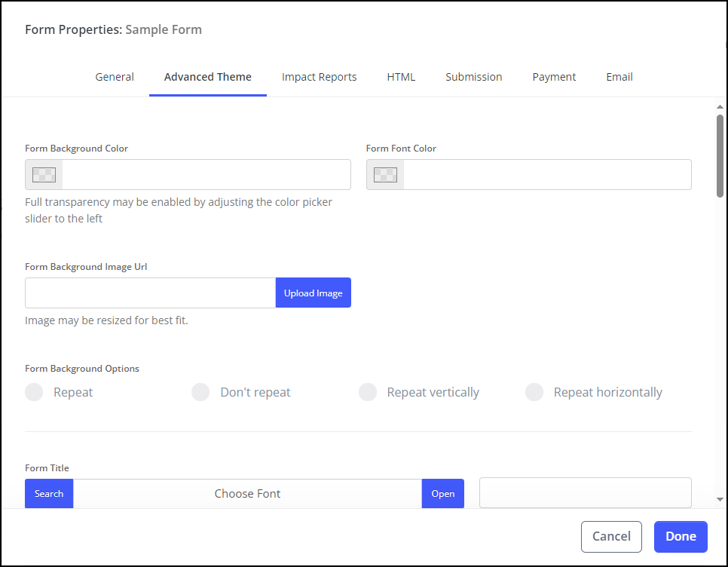Click the scroll down arrow on scrollbar
This screenshot has width=728, height=567.
click(x=720, y=499)
